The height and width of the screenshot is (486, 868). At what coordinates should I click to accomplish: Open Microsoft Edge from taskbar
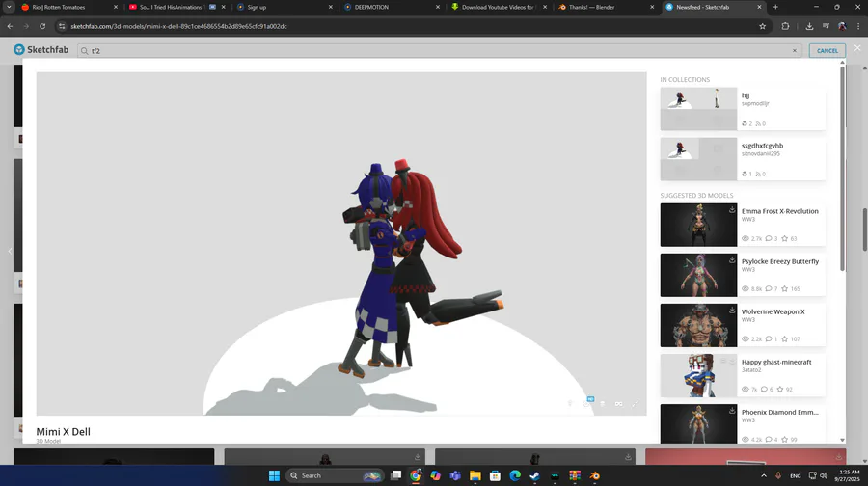(x=515, y=475)
